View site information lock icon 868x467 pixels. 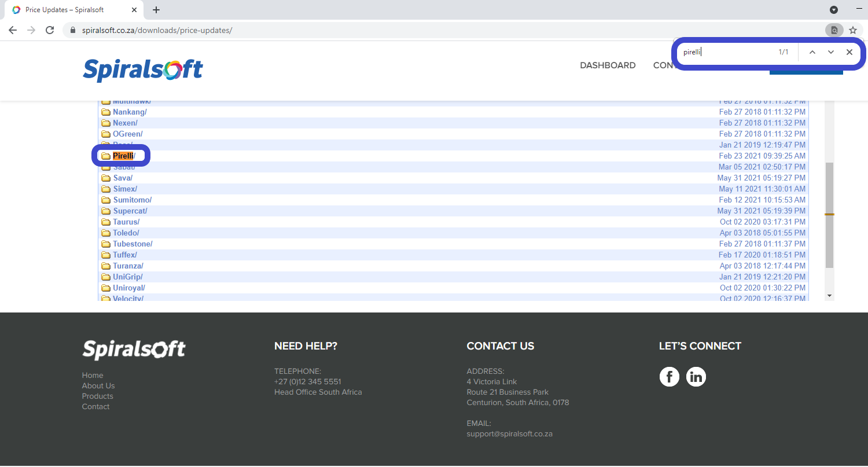72,30
